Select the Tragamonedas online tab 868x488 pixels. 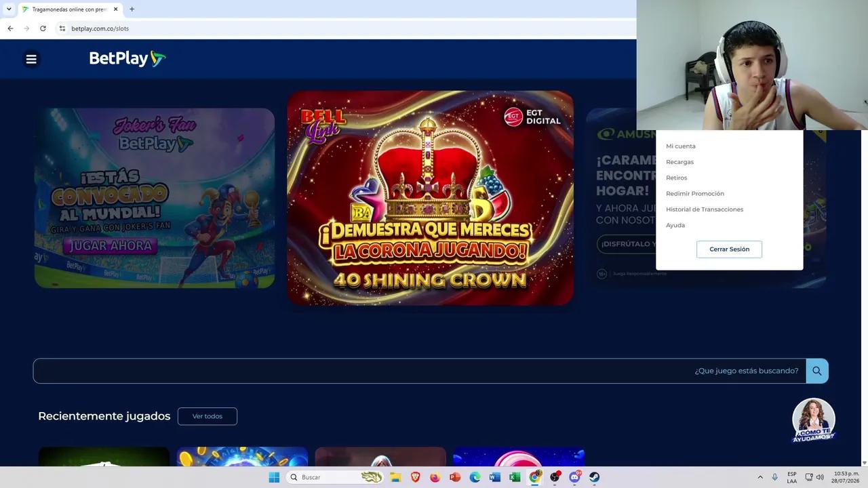pos(69,9)
